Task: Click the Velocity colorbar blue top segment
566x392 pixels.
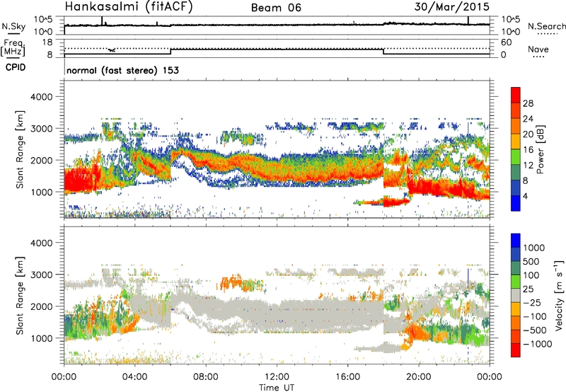Action: click(x=516, y=241)
